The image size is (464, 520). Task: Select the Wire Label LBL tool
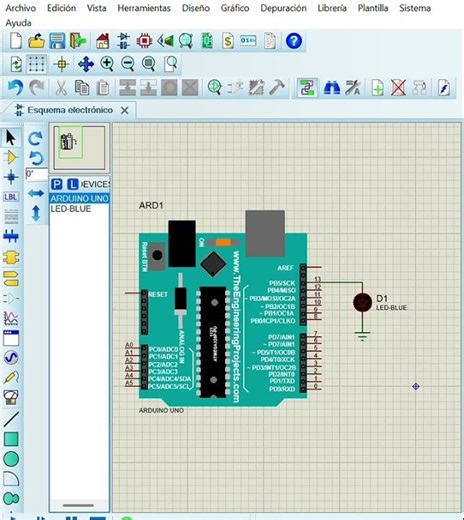11,197
